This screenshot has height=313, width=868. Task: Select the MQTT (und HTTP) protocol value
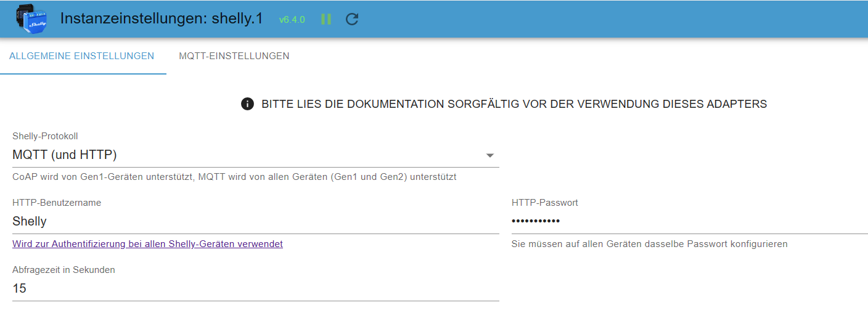click(65, 155)
